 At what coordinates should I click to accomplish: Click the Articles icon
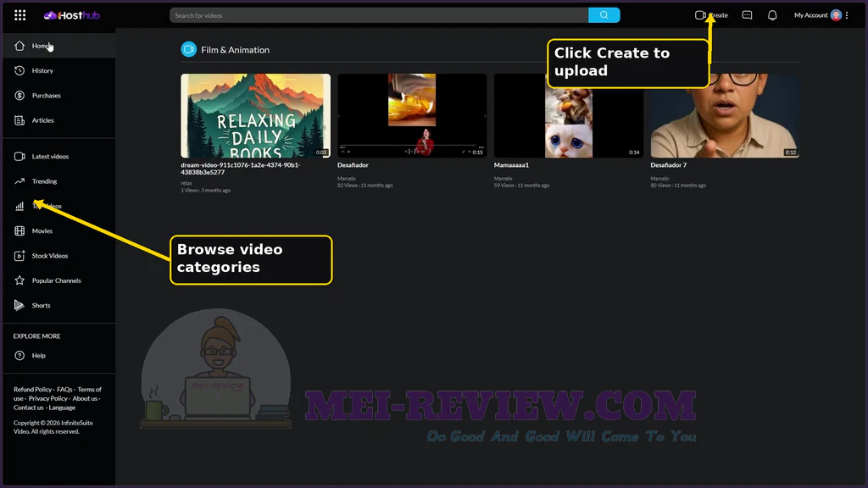[x=19, y=120]
